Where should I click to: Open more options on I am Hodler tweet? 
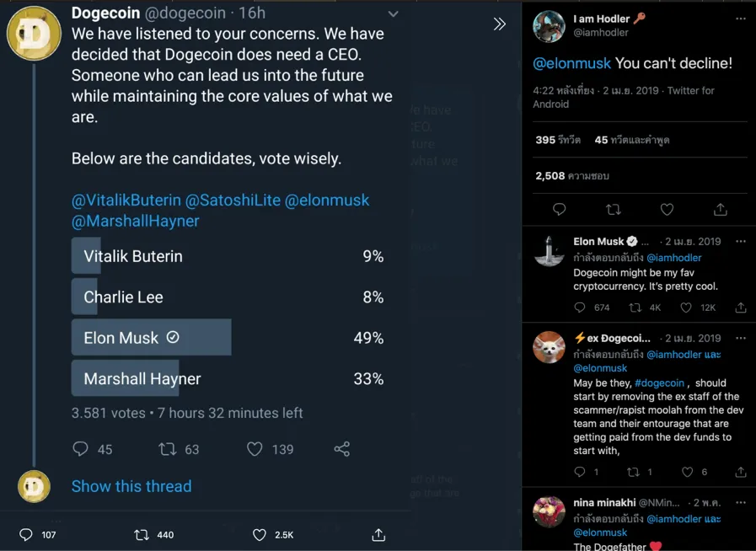[741, 19]
